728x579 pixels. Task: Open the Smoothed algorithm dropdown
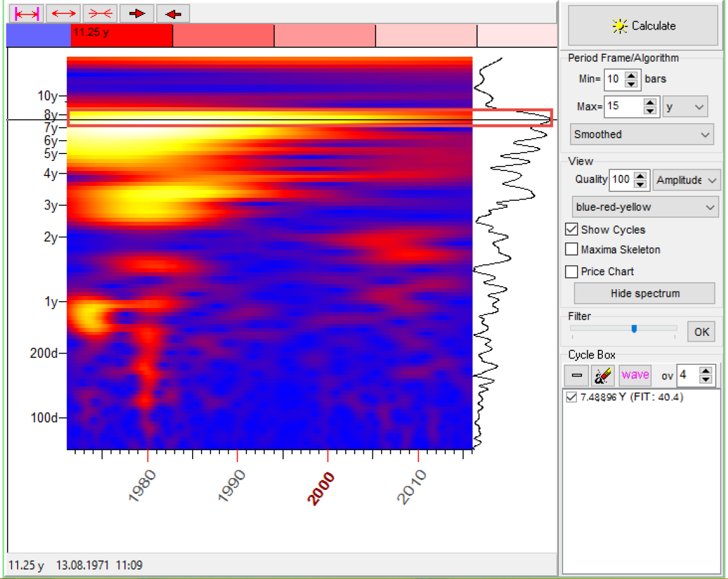pyautogui.click(x=641, y=134)
